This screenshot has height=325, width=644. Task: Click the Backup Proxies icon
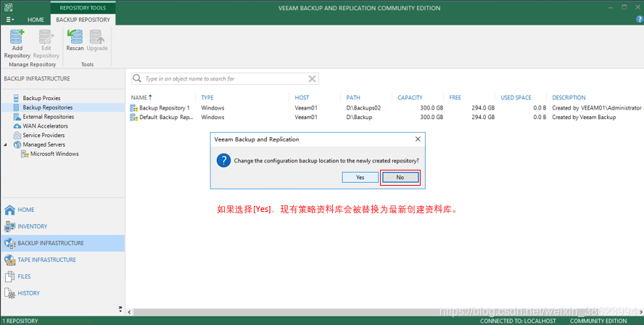click(17, 98)
